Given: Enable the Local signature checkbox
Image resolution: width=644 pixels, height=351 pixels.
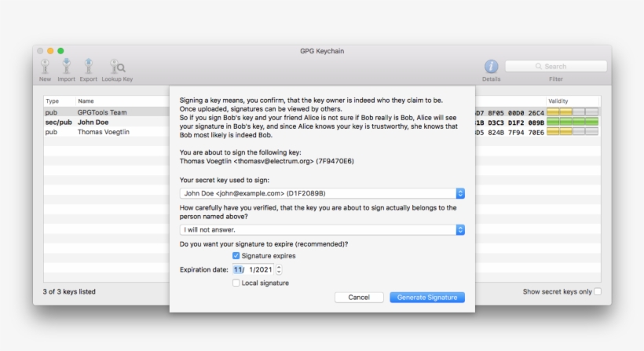Looking at the screenshot, I should [x=236, y=283].
